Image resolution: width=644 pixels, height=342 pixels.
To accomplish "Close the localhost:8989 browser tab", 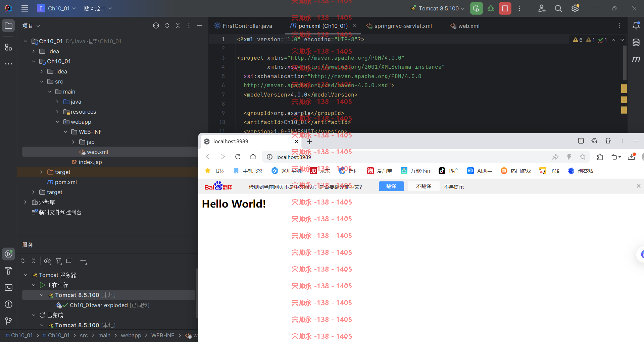I will tap(296, 141).
